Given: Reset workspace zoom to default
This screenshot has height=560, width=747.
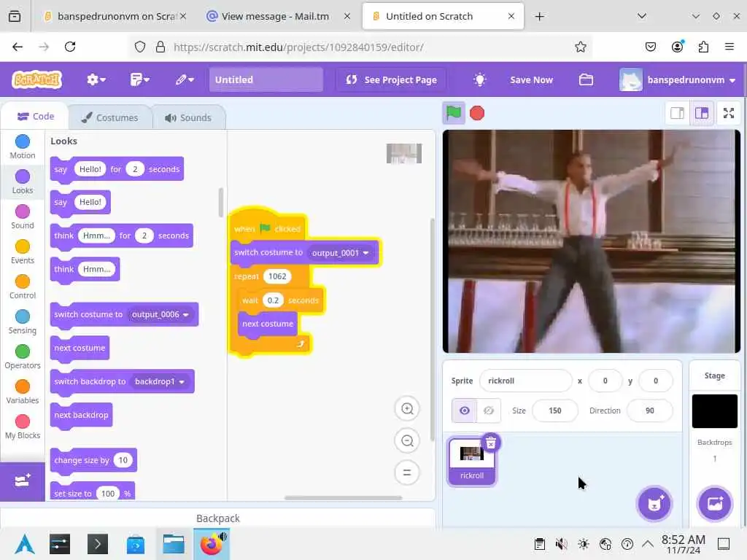Looking at the screenshot, I should click(407, 472).
